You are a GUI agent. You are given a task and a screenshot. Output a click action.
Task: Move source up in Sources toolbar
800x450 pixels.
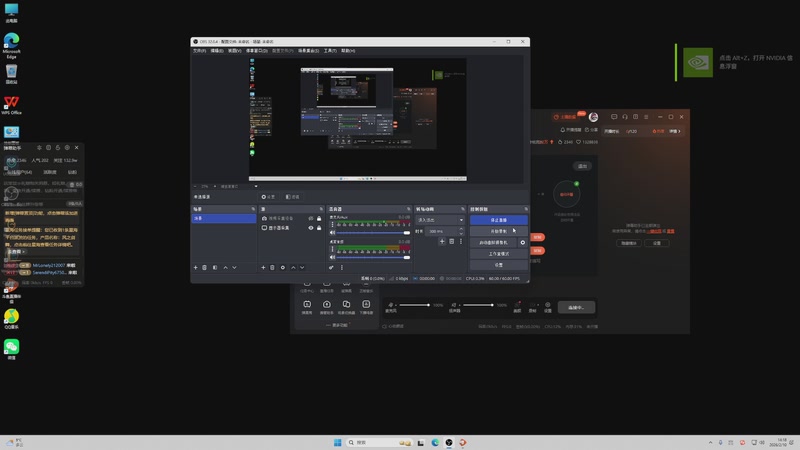(x=293, y=267)
